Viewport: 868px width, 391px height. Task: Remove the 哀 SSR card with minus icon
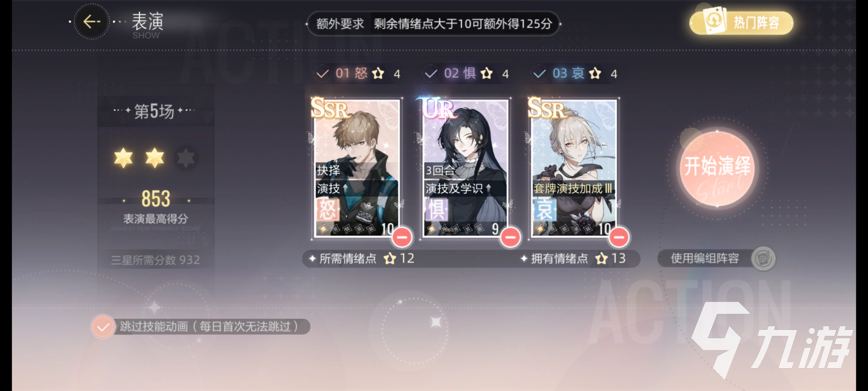(x=619, y=237)
